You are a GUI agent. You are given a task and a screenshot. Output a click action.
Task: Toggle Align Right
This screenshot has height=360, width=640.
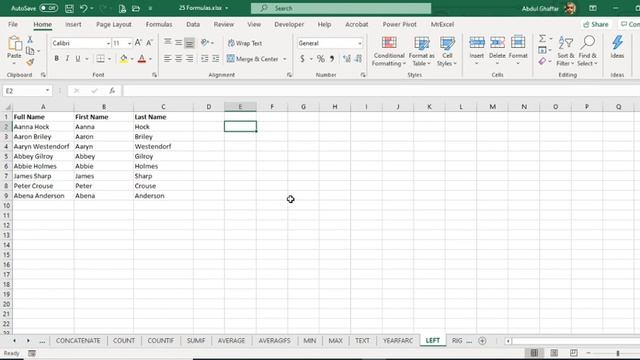point(189,59)
